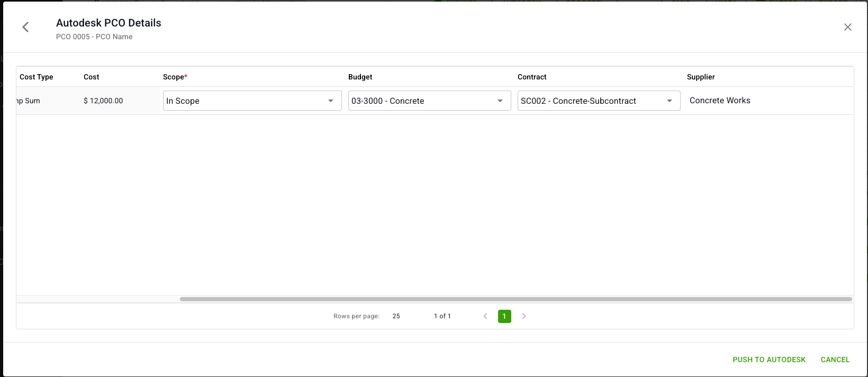Click the CANCEL button
This screenshot has width=868, height=377.
tap(835, 360)
